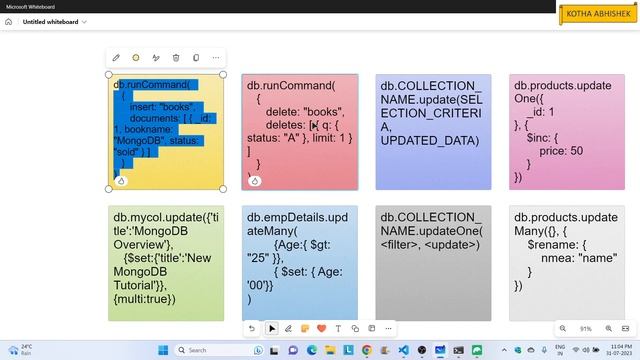This screenshot has width=640, height=360.
Task: Select the bottom-right resize handle of yellow note
Action: [x=223, y=189]
